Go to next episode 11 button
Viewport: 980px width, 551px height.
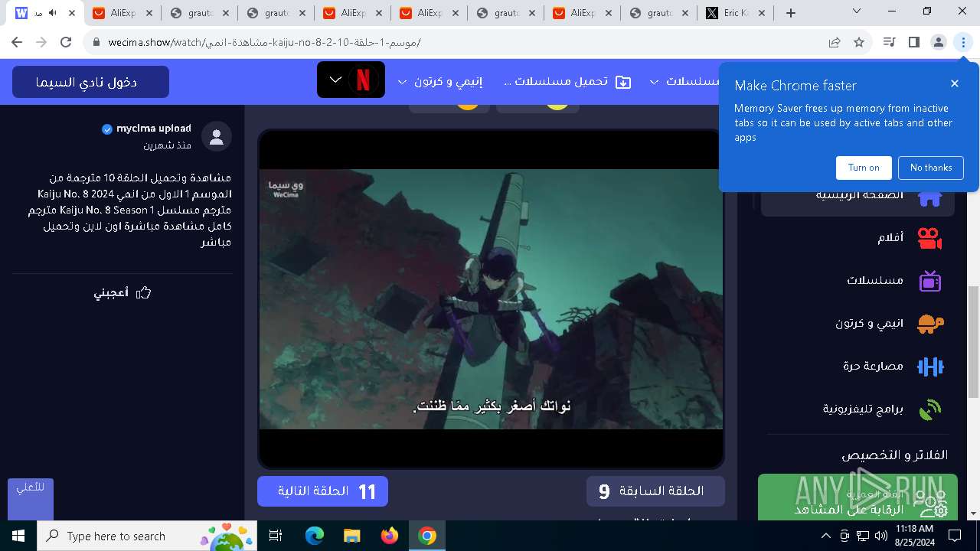click(x=322, y=491)
